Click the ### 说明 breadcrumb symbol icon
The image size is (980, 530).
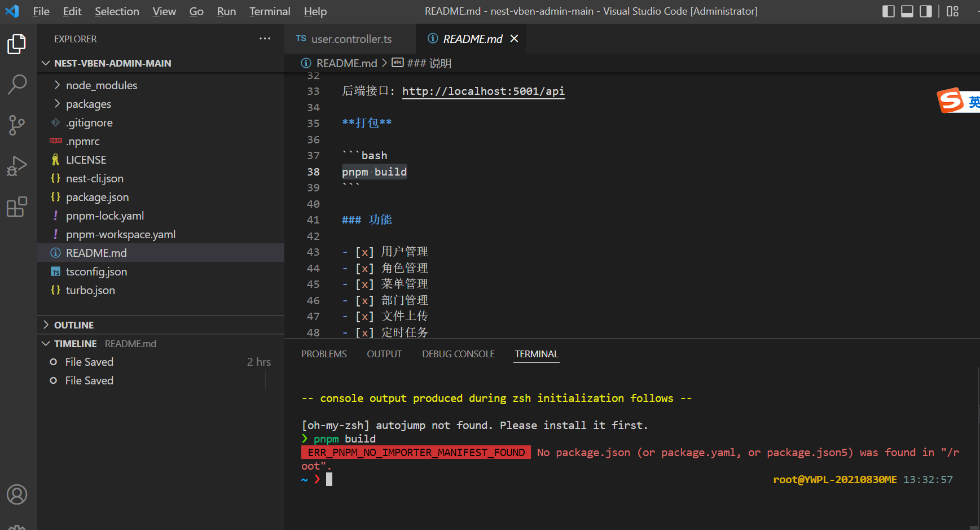(398, 63)
